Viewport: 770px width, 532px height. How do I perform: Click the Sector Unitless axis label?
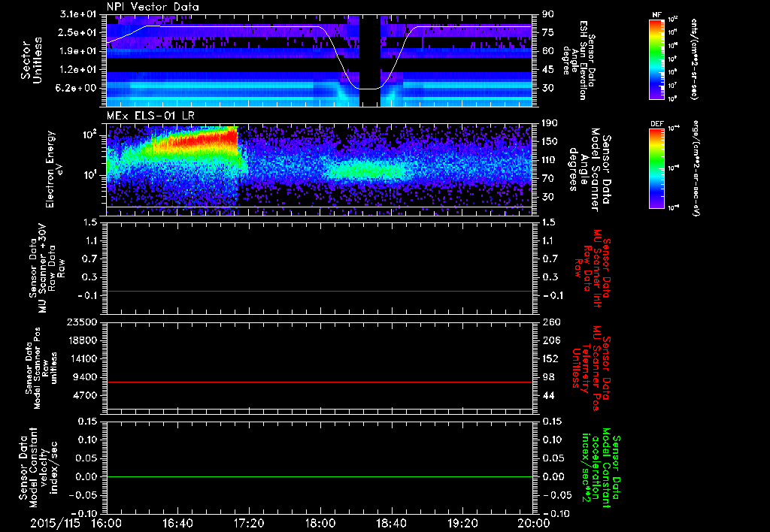(32, 60)
